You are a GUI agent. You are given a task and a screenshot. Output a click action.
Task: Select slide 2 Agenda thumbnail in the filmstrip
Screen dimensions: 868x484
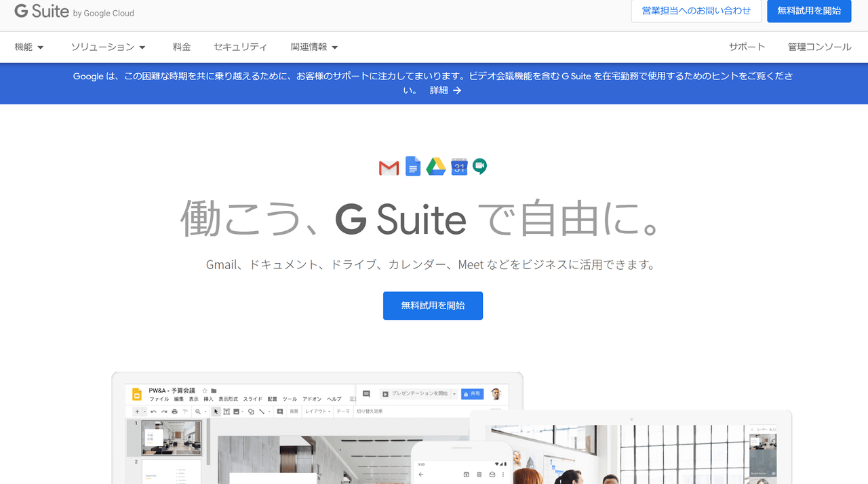coord(171,472)
